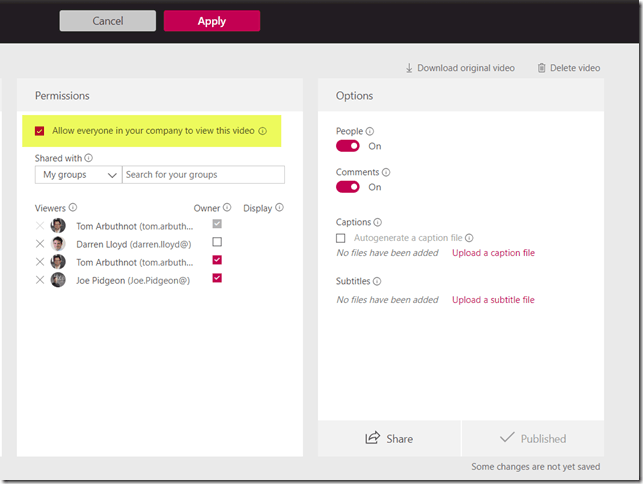This screenshot has width=643, height=484.
Task: Check Owner box for Darren Lloyd
Action: [x=217, y=243]
